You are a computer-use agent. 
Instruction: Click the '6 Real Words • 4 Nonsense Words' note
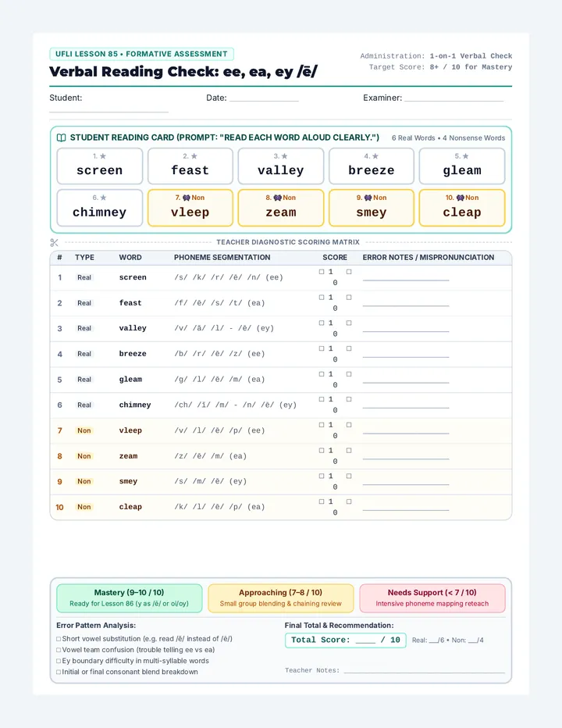click(448, 138)
